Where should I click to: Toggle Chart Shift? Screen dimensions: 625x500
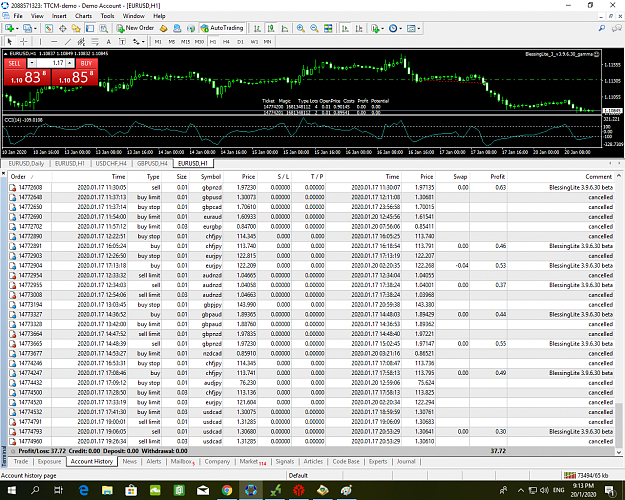(359, 28)
